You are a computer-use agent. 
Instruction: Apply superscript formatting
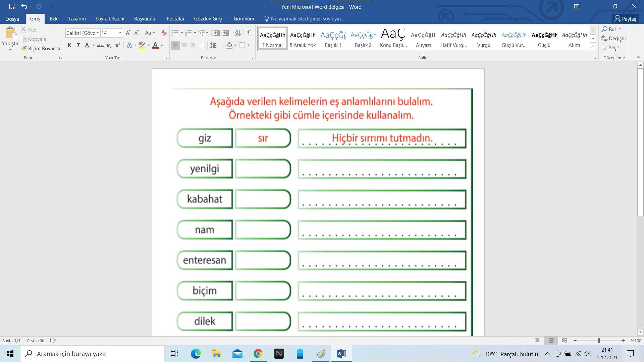pyautogui.click(x=118, y=45)
